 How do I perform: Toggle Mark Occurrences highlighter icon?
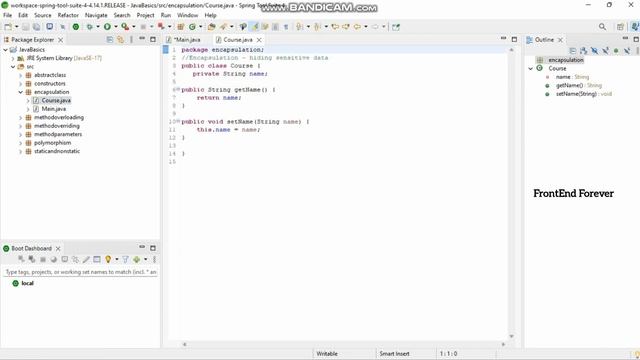point(254,27)
